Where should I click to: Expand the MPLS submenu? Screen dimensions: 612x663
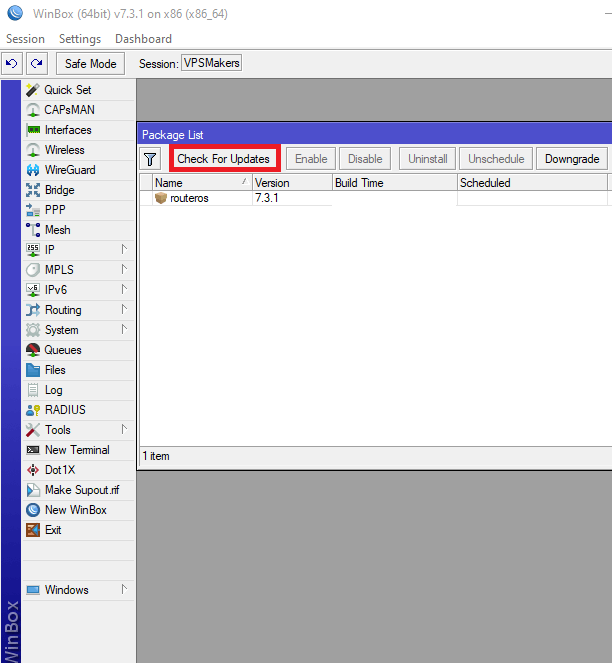pyautogui.click(x=79, y=270)
